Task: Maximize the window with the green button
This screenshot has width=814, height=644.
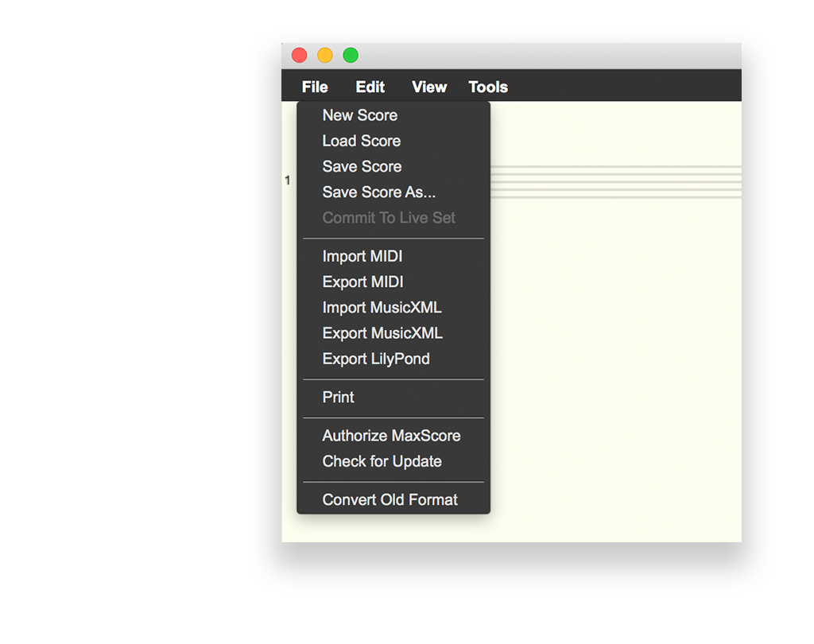Action: [x=351, y=55]
